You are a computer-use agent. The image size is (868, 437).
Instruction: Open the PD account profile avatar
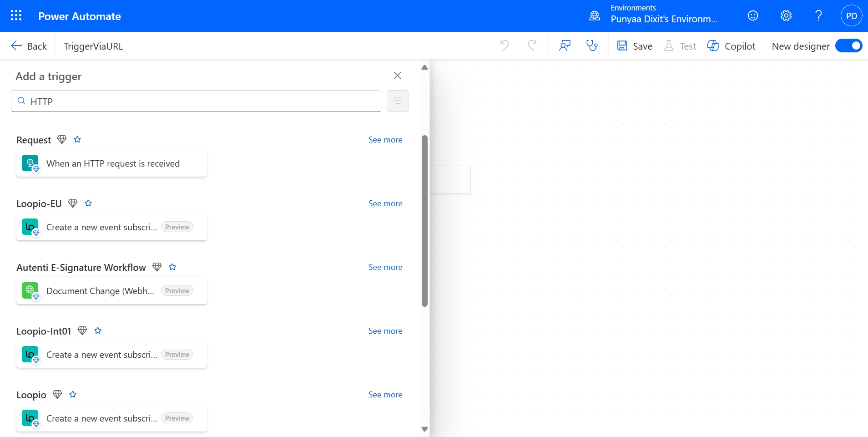(852, 16)
